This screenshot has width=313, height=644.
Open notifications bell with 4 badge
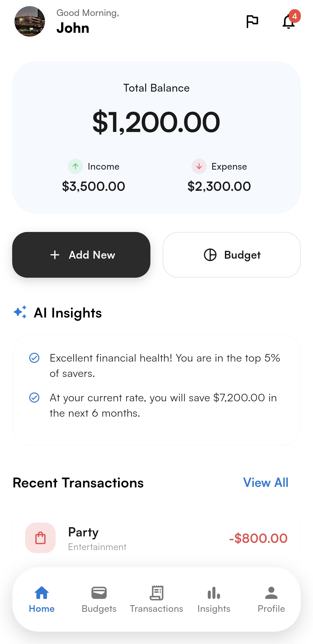tap(289, 21)
